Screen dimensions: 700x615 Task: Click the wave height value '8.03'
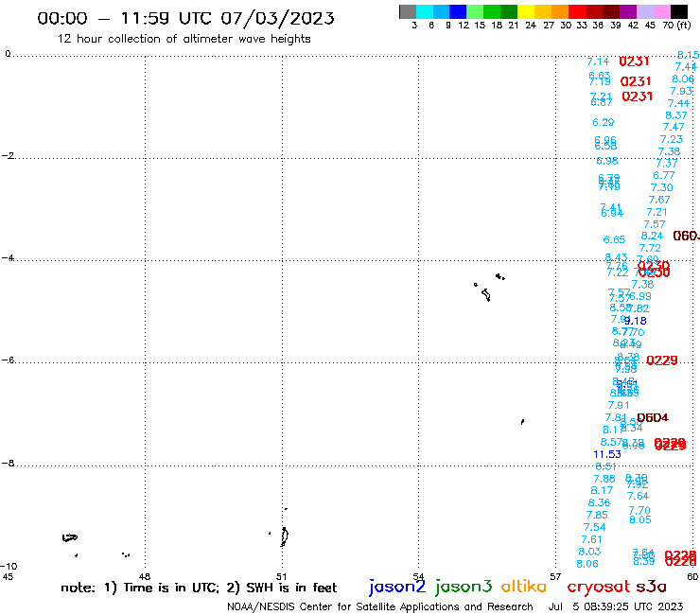pos(589,552)
